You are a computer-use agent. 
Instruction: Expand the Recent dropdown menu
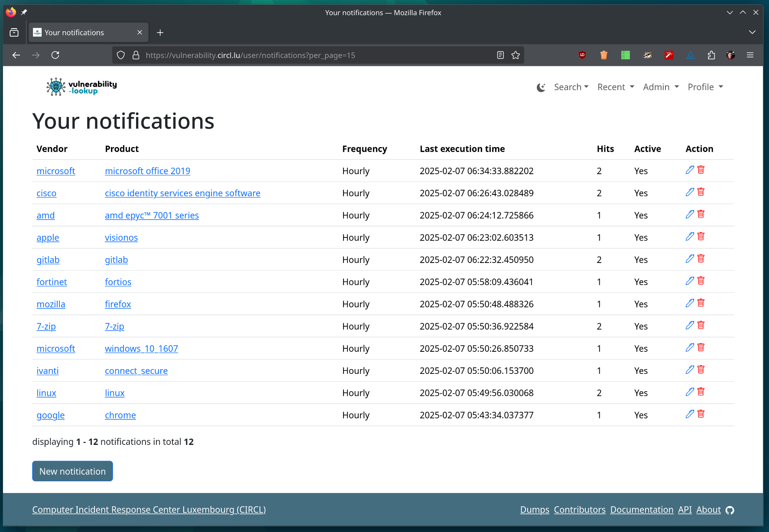tap(616, 87)
